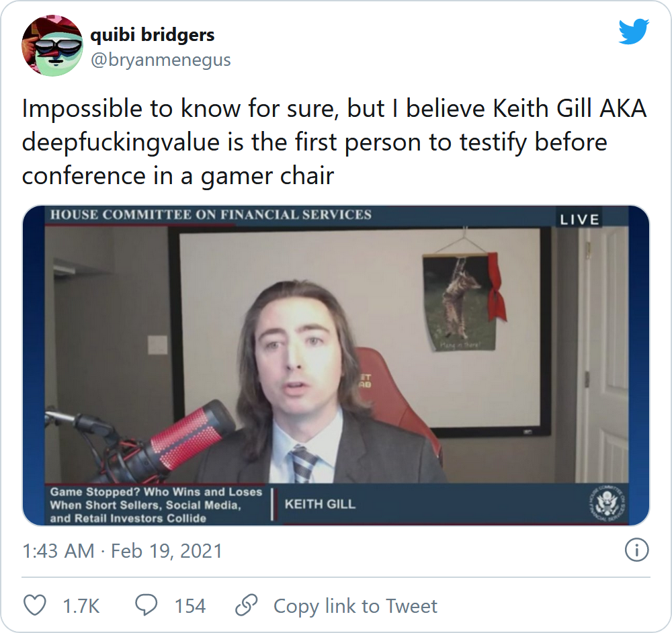Open the 1:43 AM Feb 19, 2021 timestamp

pos(122,551)
